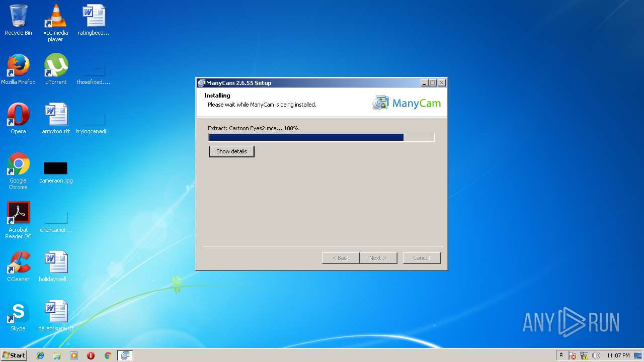Click the Chrome icon in taskbar

(108, 355)
